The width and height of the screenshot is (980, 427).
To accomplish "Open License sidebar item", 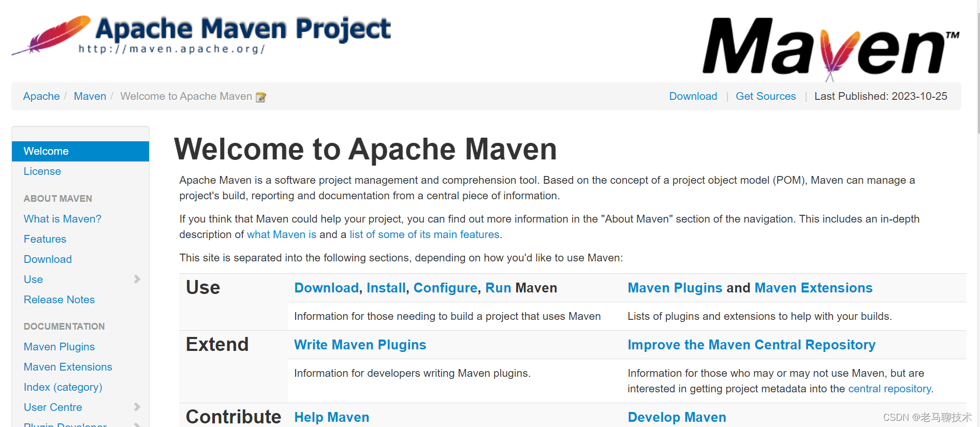I will pyautogui.click(x=42, y=171).
